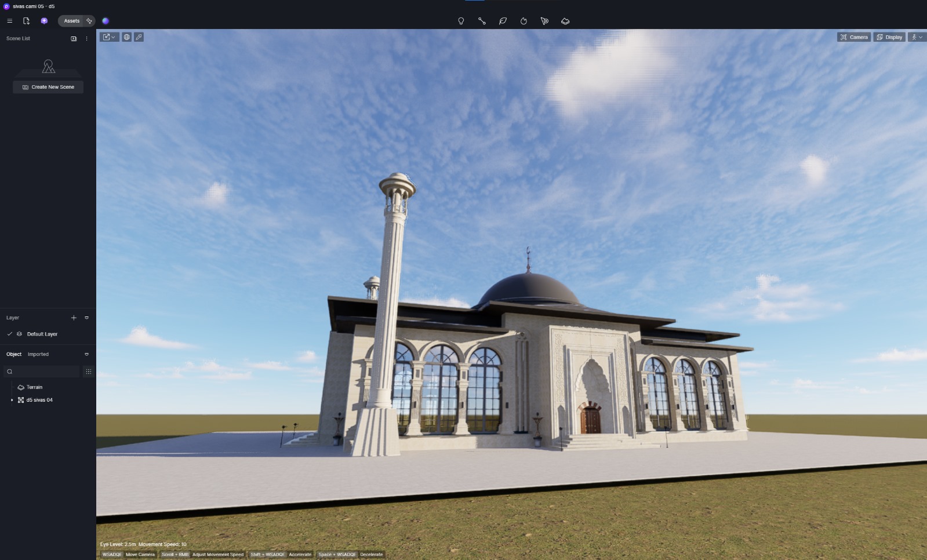The height and width of the screenshot is (560, 927).
Task: Open the viewport export dropdown
Action: [x=109, y=37]
